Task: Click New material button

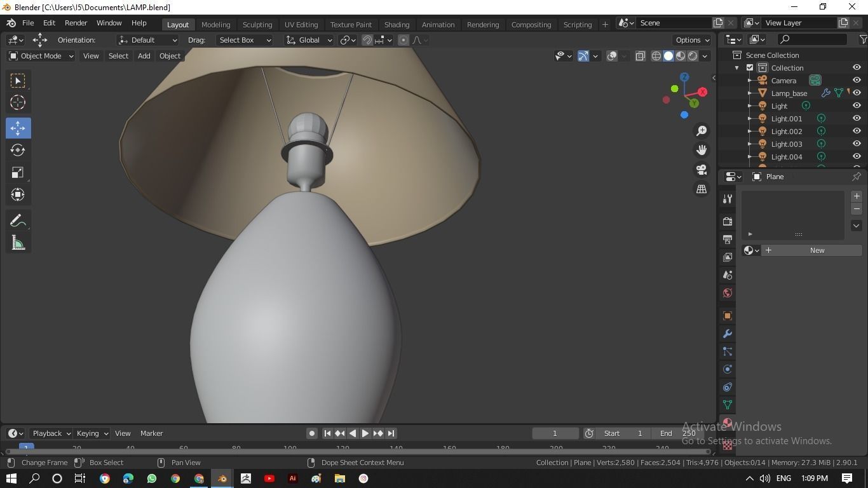Action: click(x=812, y=250)
